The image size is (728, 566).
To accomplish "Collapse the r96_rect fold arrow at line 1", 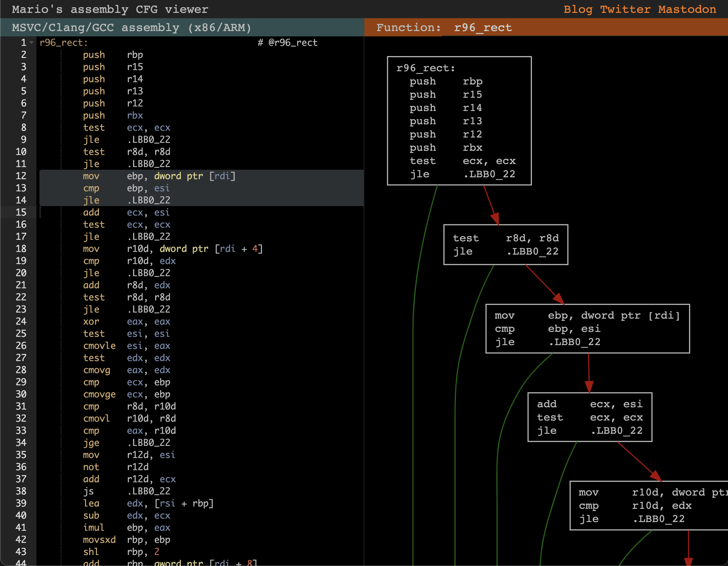I will click(32, 43).
